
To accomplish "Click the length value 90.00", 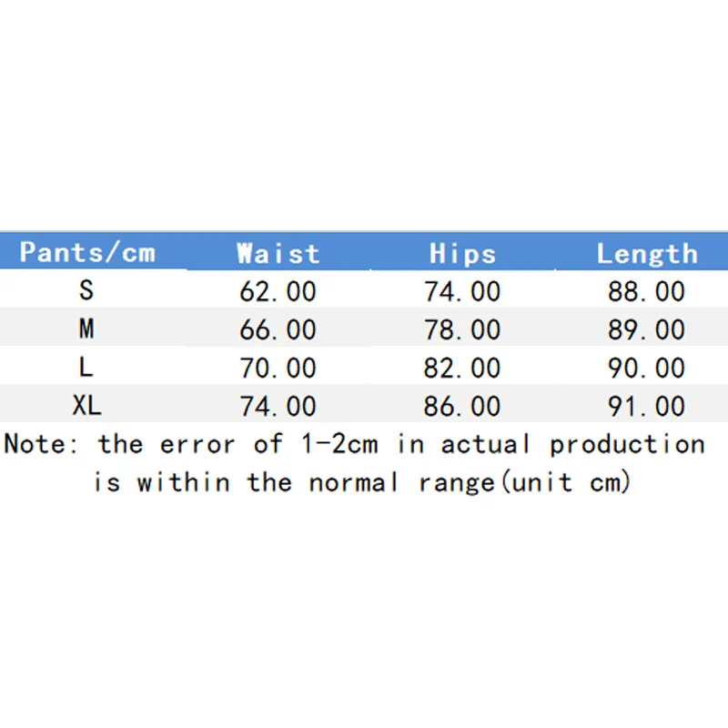I will click(647, 368).
